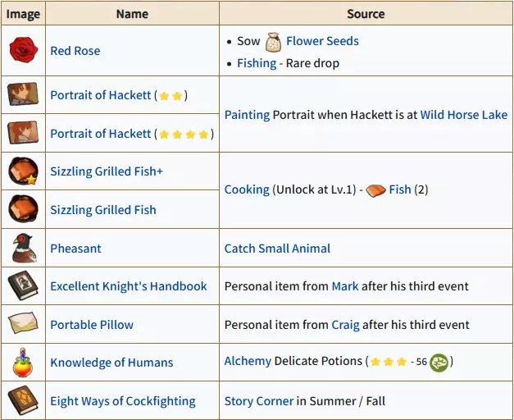Click the two-star Portrait of Hackett thumbnail
The width and height of the screenshot is (514, 420).
tap(22, 95)
